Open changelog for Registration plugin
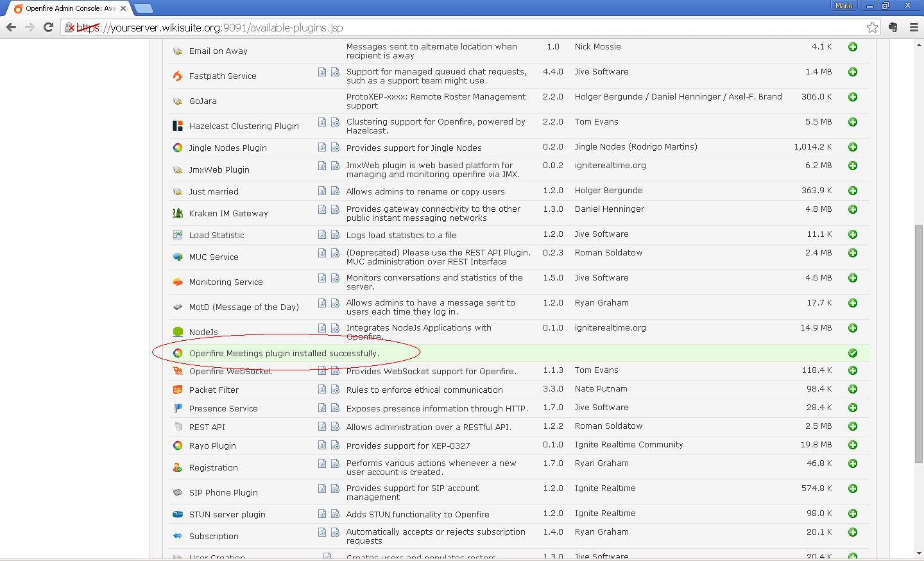924x561 pixels. (x=335, y=463)
